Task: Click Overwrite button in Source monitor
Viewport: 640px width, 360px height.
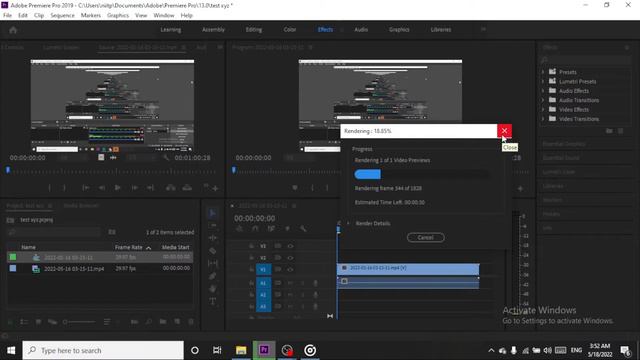Action: 187,188
